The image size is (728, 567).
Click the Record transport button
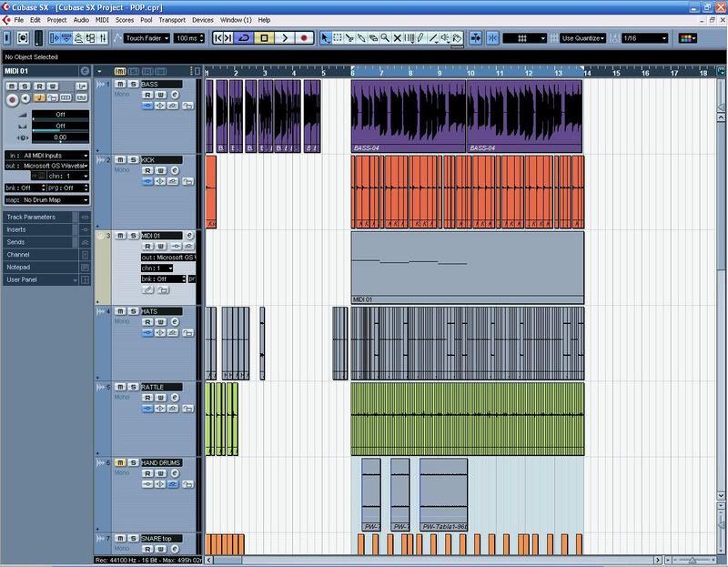tap(304, 38)
